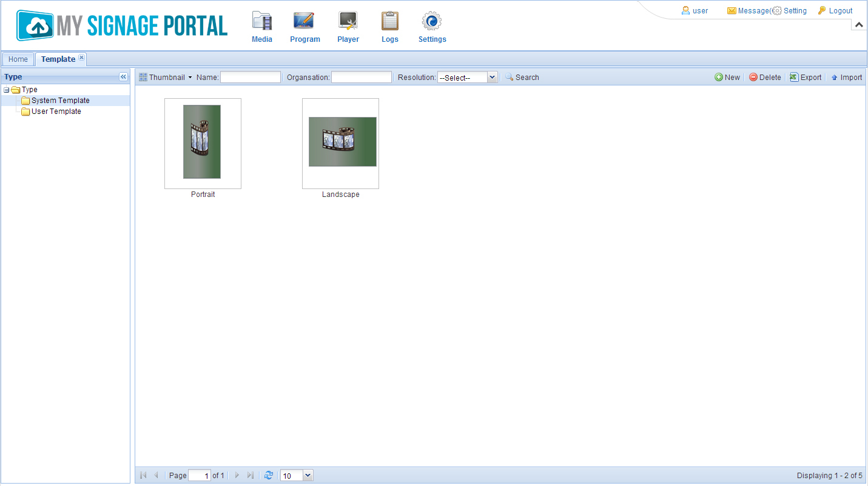This screenshot has height=486, width=868.
Task: Click the Name input field
Action: 251,78
